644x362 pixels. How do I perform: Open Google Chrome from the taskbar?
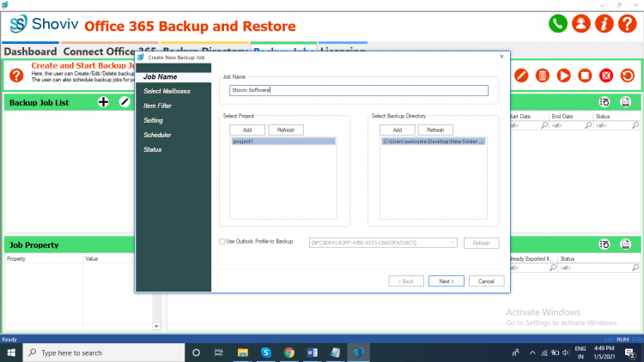(x=289, y=353)
